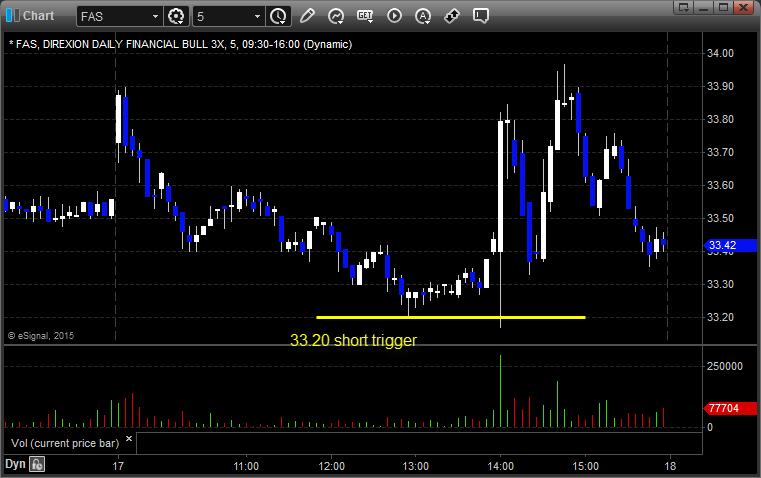Minimize the Chart window
The image size is (761, 478).
[704, 7]
